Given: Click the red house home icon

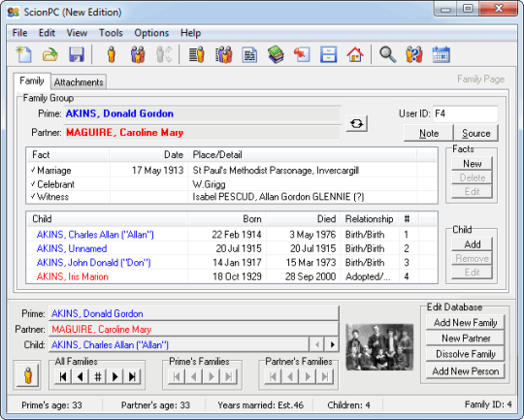Looking at the screenshot, I should 355,54.
